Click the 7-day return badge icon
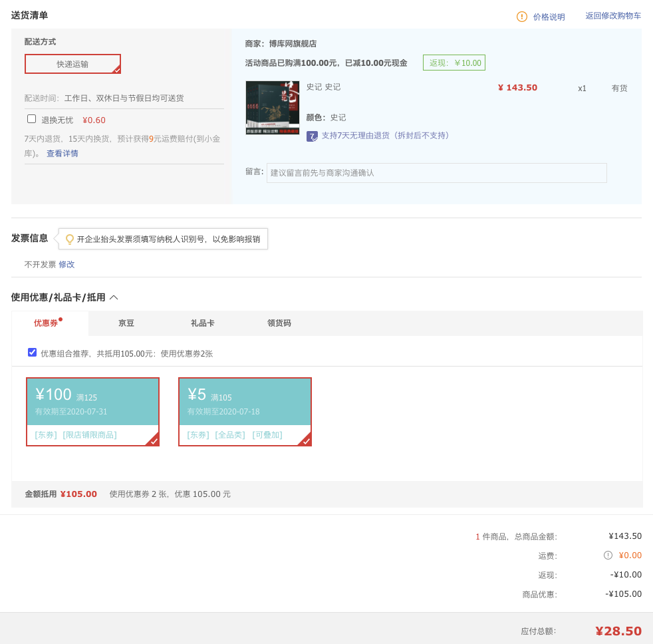The height and width of the screenshot is (644, 653). tap(312, 136)
